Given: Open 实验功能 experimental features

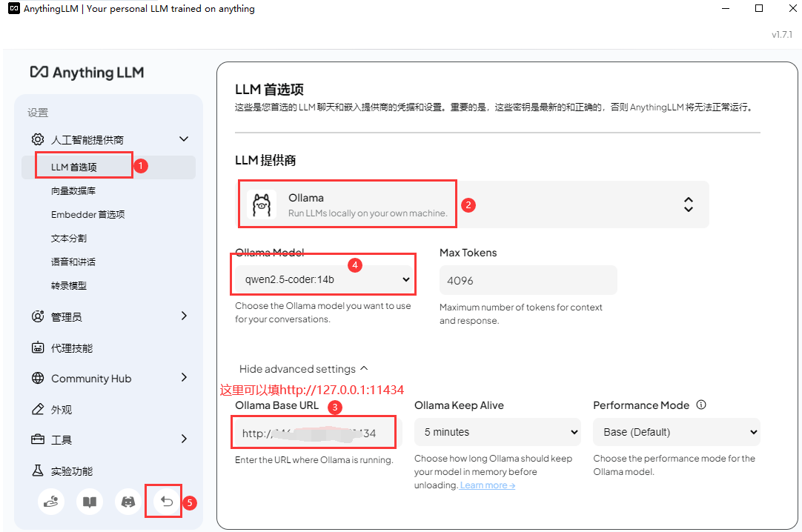Looking at the screenshot, I should pos(72,471).
